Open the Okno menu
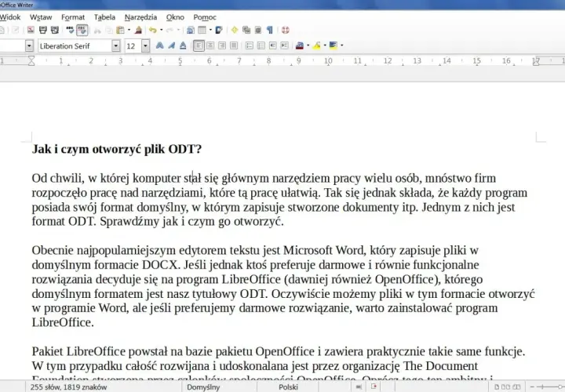This screenshot has width=565, height=392. pos(175,17)
